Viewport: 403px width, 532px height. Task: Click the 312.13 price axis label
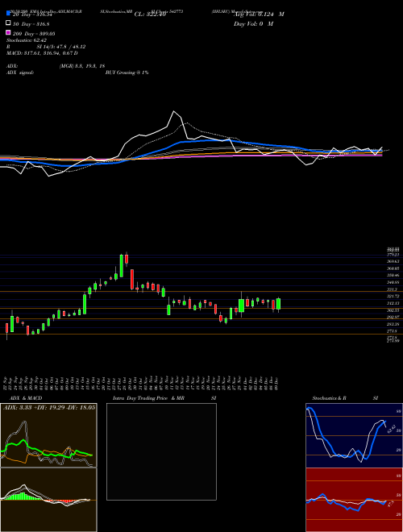tap(393, 303)
